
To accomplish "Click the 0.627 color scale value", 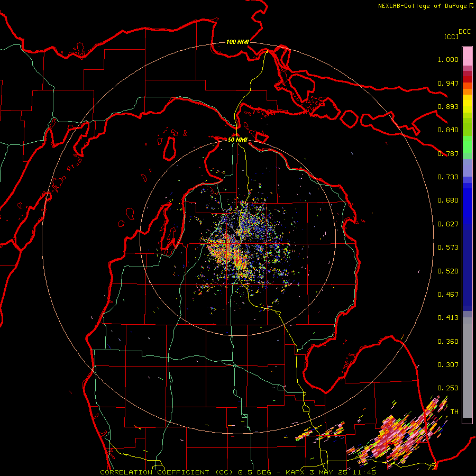I will coord(448,224).
